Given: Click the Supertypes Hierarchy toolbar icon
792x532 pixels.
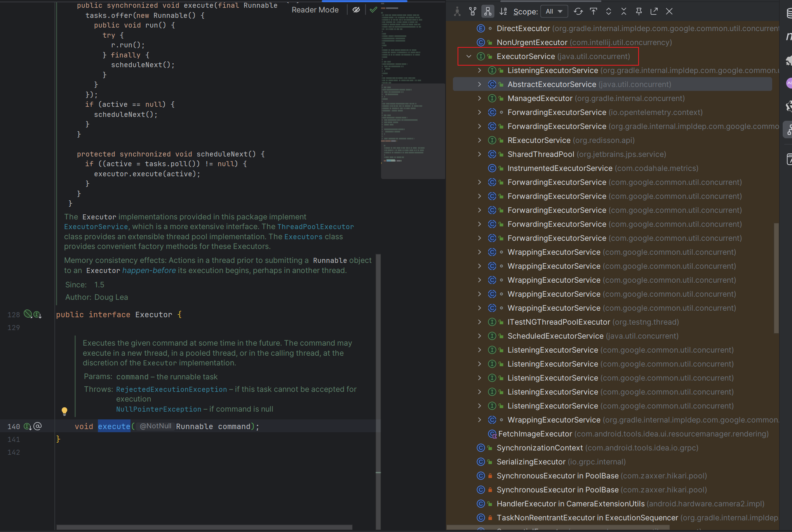Looking at the screenshot, I should pos(472,11).
